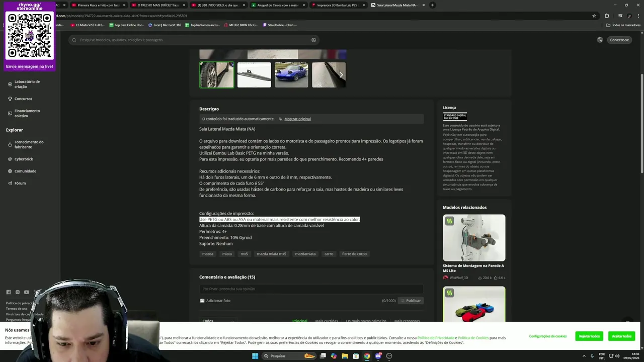Viewport: 644px width, 362px height.
Task: Open Política de Privacidade cookie link
Action: [x=436, y=338]
